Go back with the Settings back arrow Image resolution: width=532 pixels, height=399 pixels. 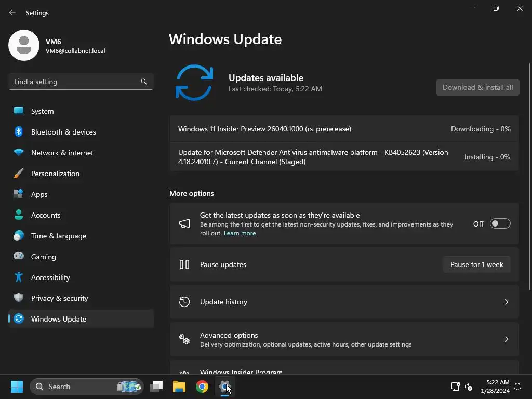coord(12,12)
